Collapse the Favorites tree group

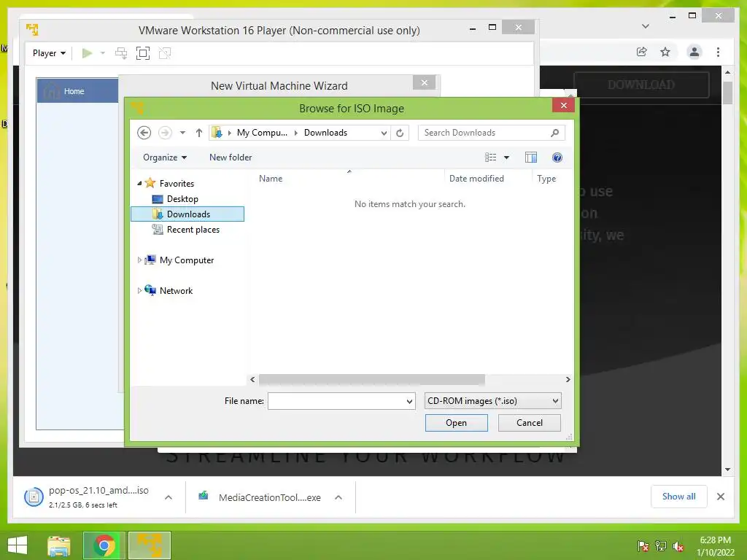pyautogui.click(x=139, y=183)
